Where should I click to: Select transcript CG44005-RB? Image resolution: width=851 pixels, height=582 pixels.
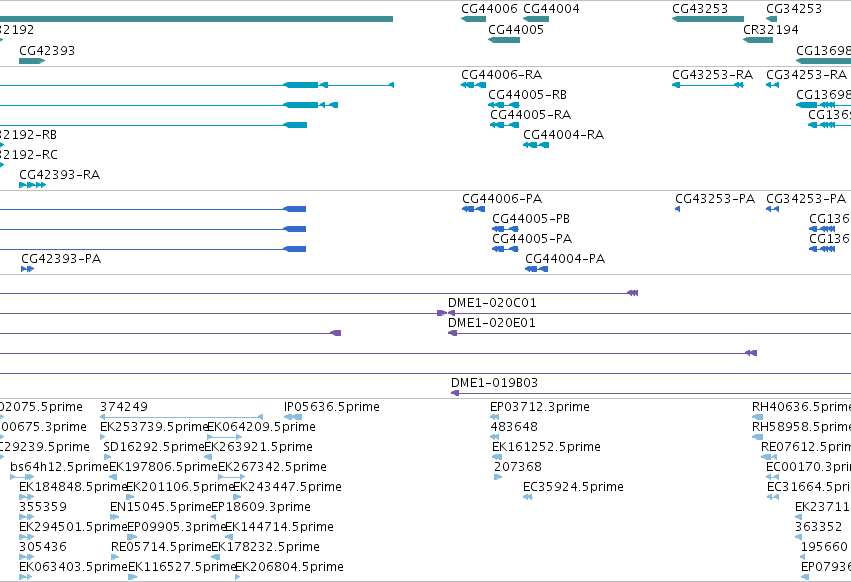(x=528, y=95)
